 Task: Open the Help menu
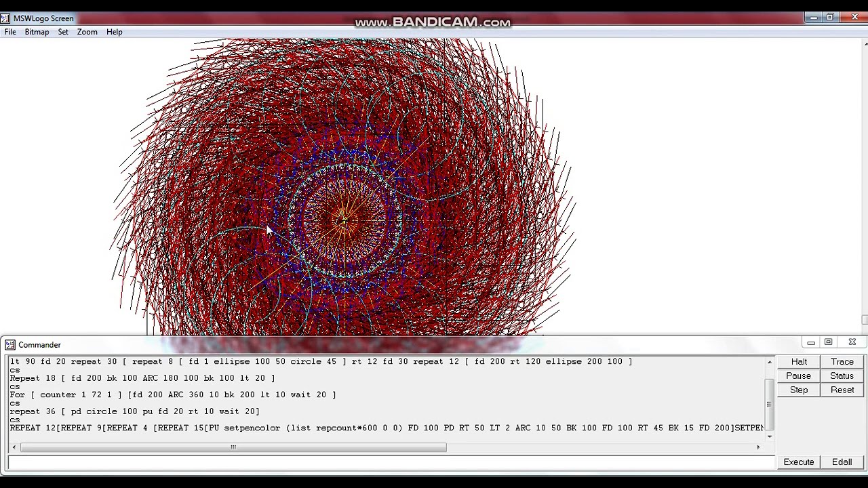[114, 32]
